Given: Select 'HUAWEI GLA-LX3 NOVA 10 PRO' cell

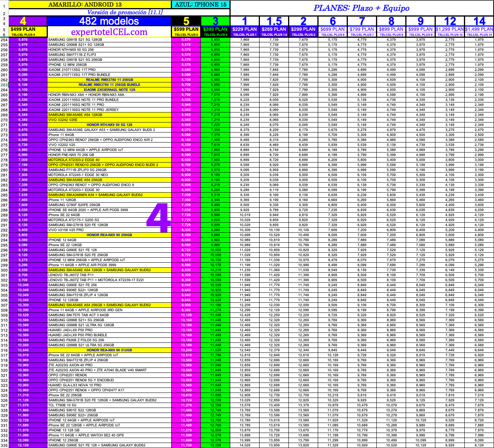Looking at the screenshot, I should coord(109,385).
